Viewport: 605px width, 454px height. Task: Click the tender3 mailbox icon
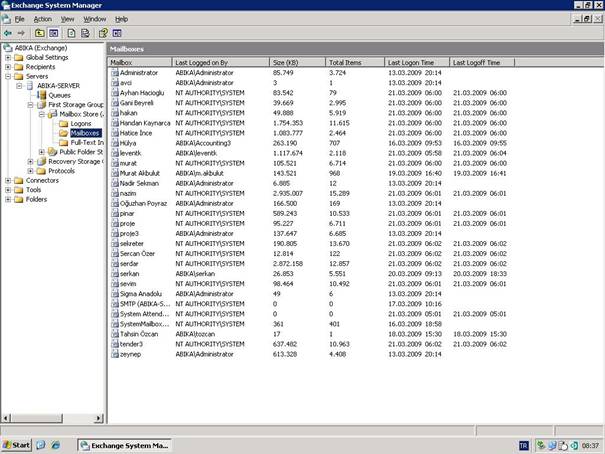(115, 344)
